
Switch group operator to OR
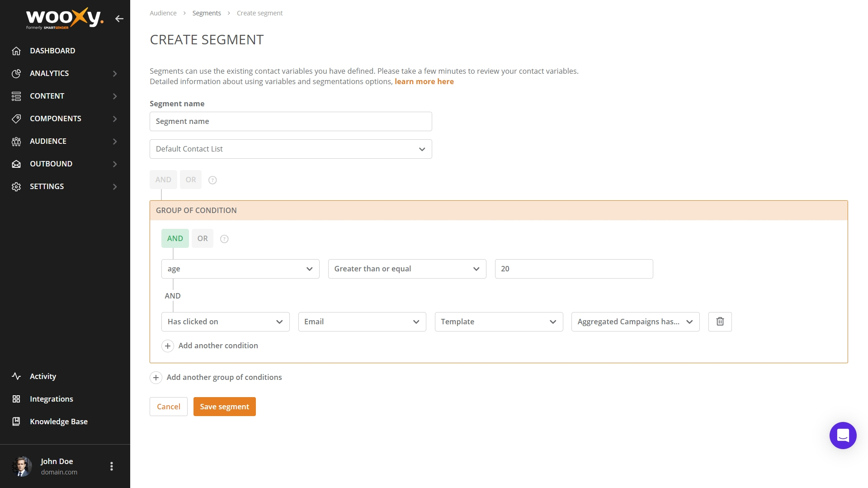click(202, 238)
